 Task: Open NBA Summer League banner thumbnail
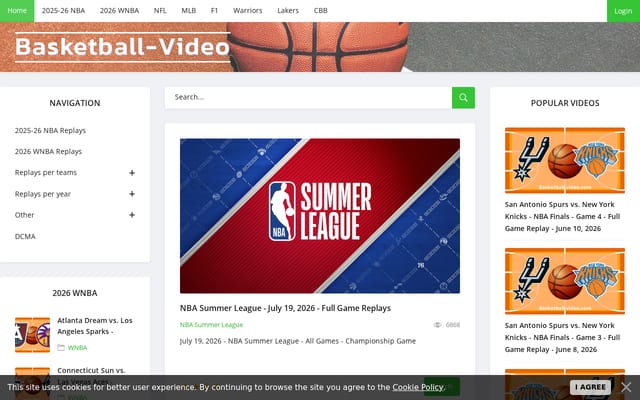coord(320,216)
